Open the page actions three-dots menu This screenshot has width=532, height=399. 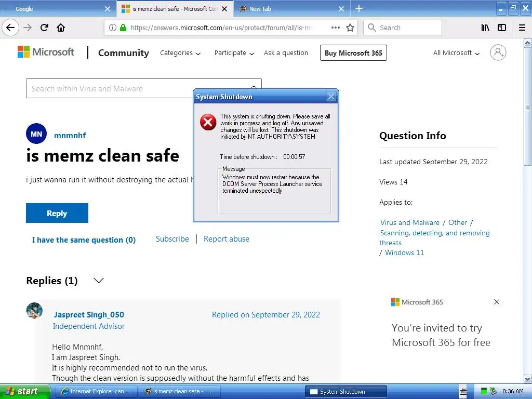click(336, 28)
